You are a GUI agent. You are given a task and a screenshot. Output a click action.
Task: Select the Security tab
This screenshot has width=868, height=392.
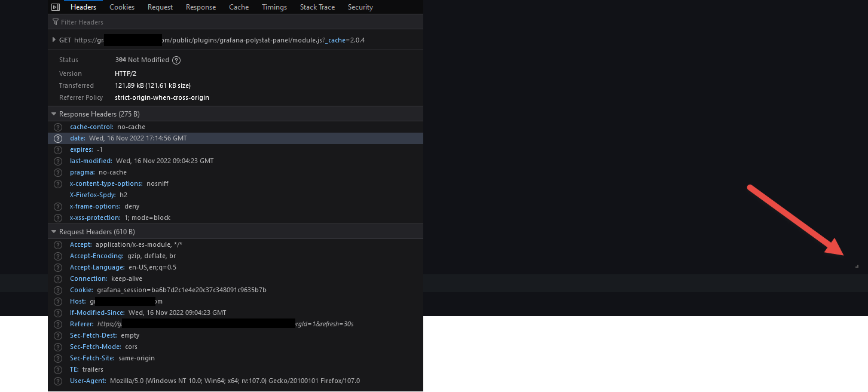point(360,7)
